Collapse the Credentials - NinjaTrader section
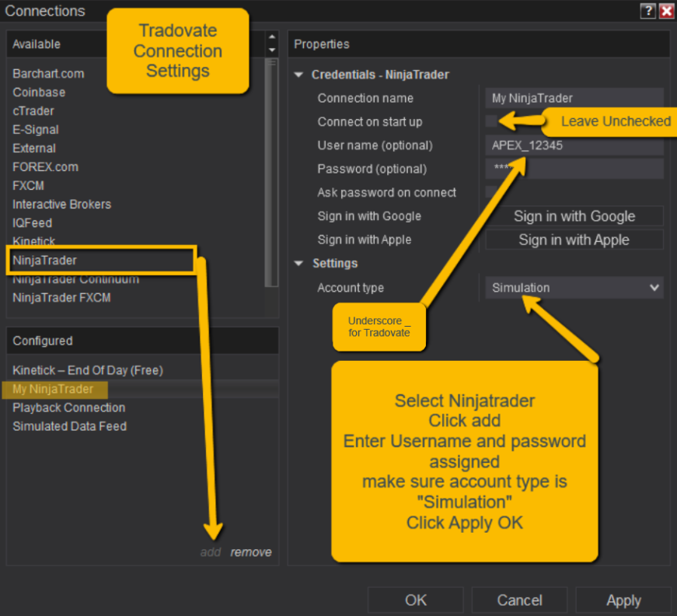 298,75
